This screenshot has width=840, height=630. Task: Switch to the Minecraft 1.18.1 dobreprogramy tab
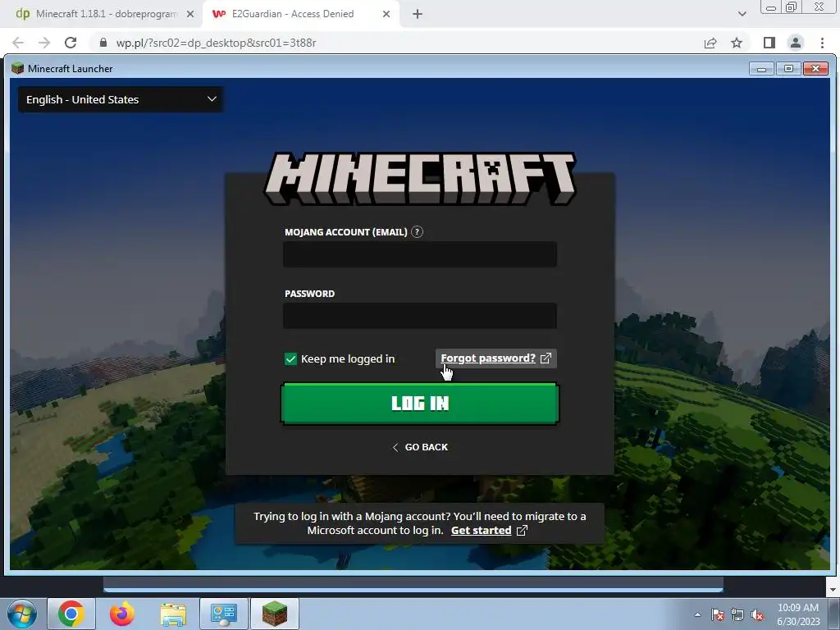pyautogui.click(x=106, y=14)
